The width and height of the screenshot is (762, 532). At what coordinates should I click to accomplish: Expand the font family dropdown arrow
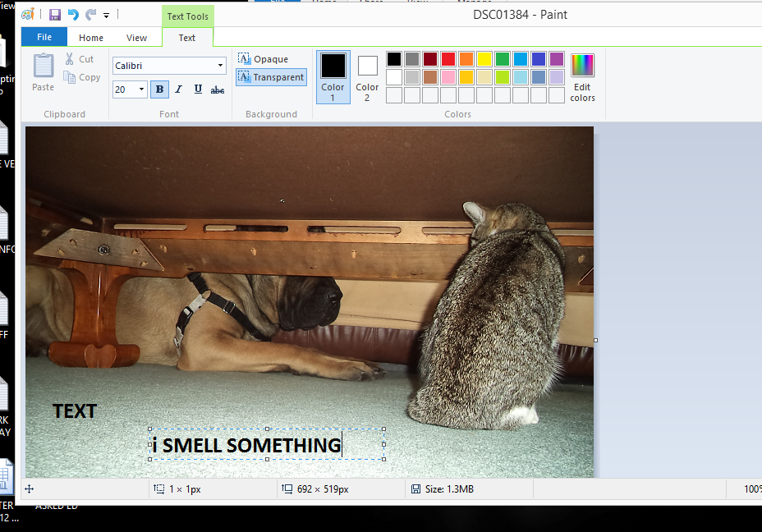coord(221,66)
